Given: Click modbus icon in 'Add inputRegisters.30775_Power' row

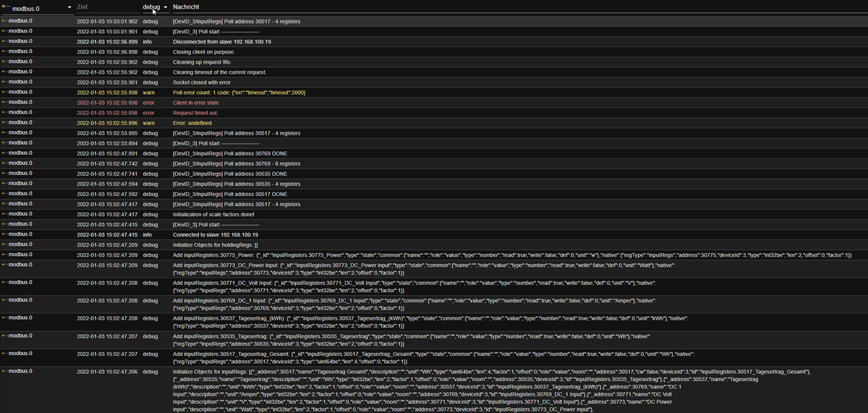Looking at the screenshot, I should [6, 254].
